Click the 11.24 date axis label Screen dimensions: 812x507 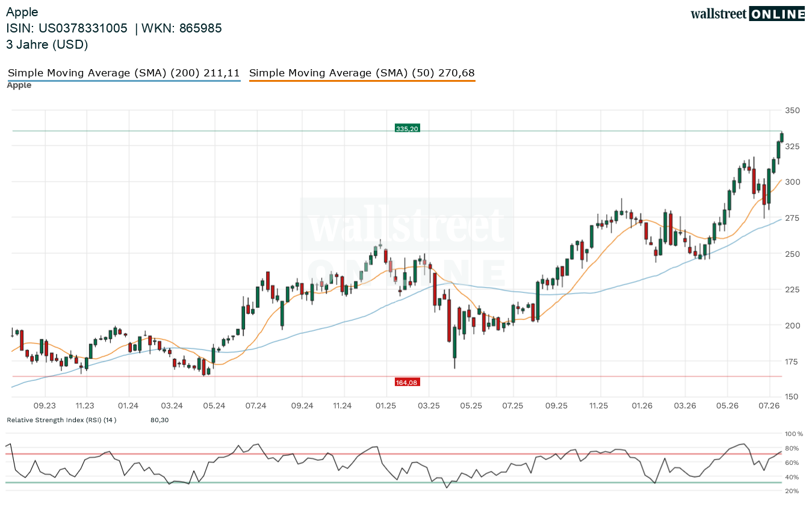click(342, 406)
